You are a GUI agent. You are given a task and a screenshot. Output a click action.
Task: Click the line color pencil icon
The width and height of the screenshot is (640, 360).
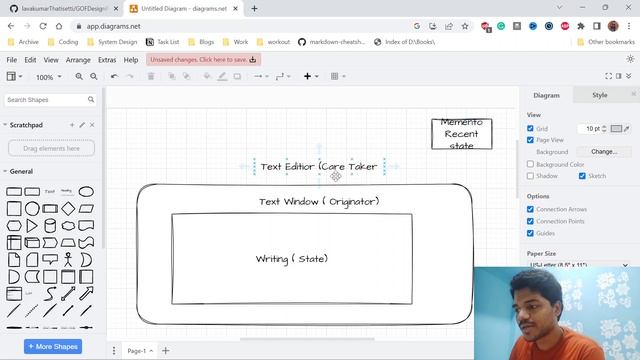[x=222, y=76]
